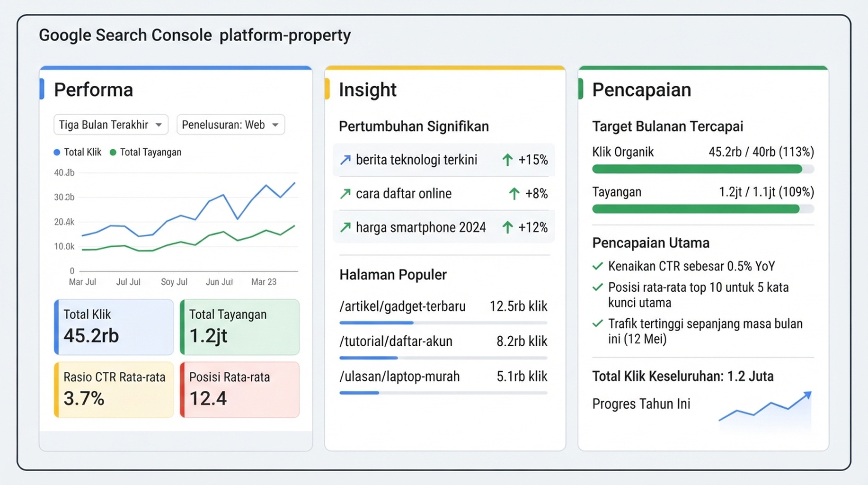Screen dimensions: 868x485
Task: Select the Total Tayangan 1.2jt metric card
Action: click(x=239, y=327)
